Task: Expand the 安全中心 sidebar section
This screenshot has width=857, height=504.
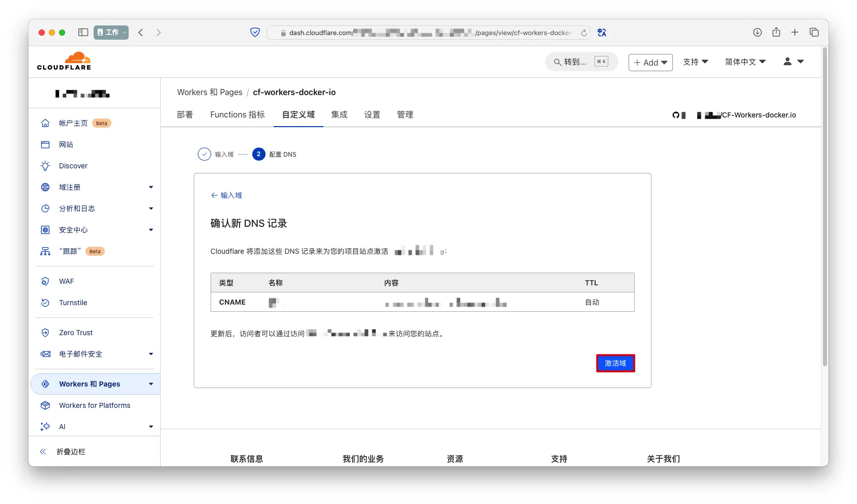Action: pos(151,230)
